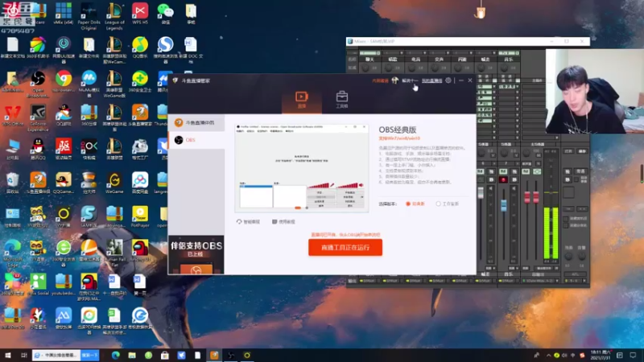Select the Douyu live companion sidebar entry
Viewport: 644px width, 362px height.
(x=196, y=123)
